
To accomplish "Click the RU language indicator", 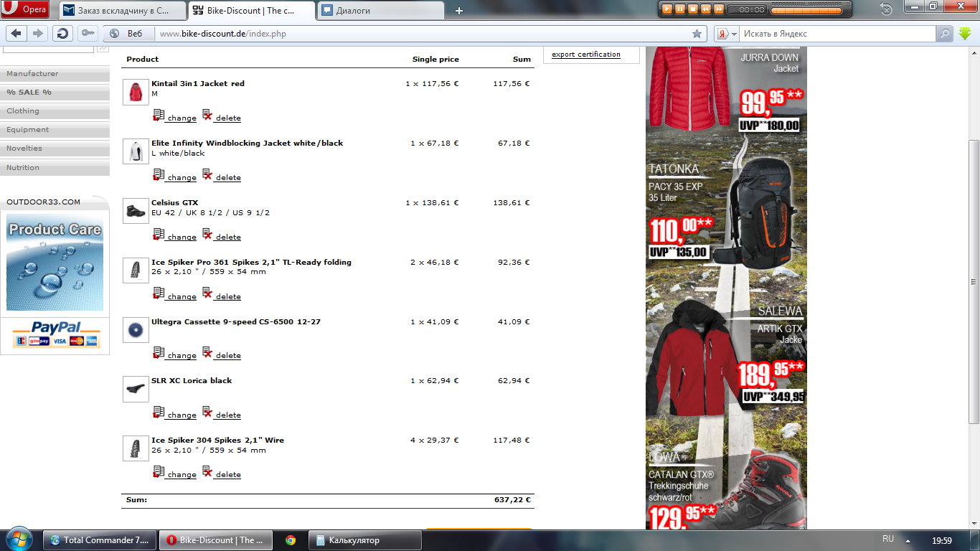I will click(x=888, y=539).
